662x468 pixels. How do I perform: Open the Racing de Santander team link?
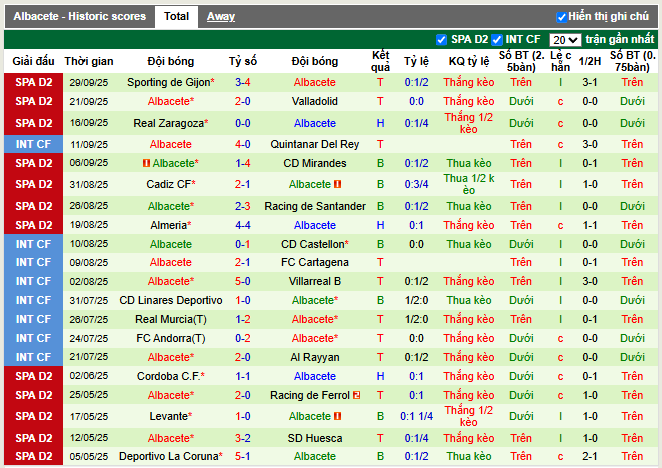pos(315,206)
